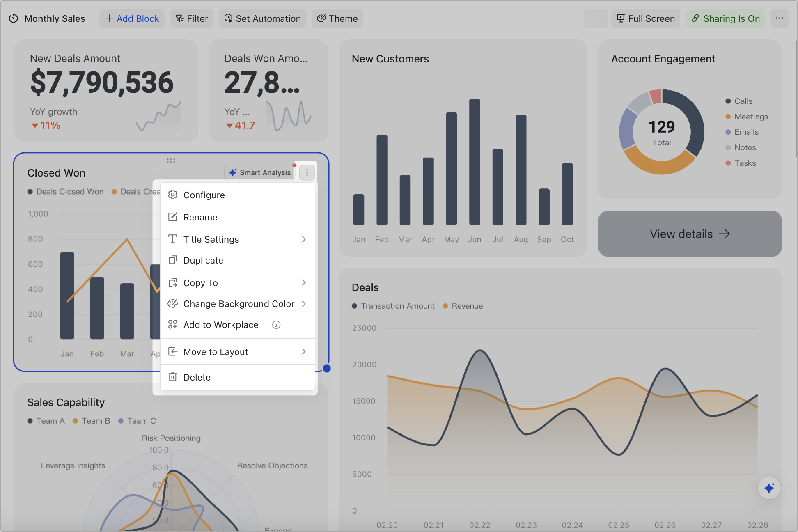Click the Move to Layout arrow icon
This screenshot has width=798, height=532.
coord(173,351)
